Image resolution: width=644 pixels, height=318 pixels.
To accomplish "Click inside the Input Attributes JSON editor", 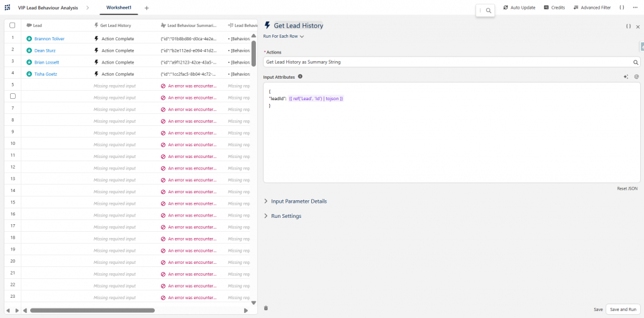I will coord(452,132).
